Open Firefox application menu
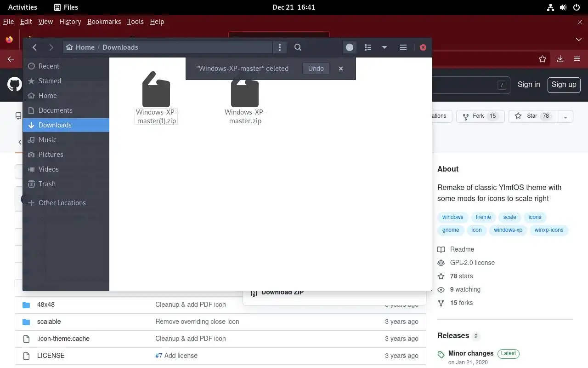 click(x=577, y=59)
